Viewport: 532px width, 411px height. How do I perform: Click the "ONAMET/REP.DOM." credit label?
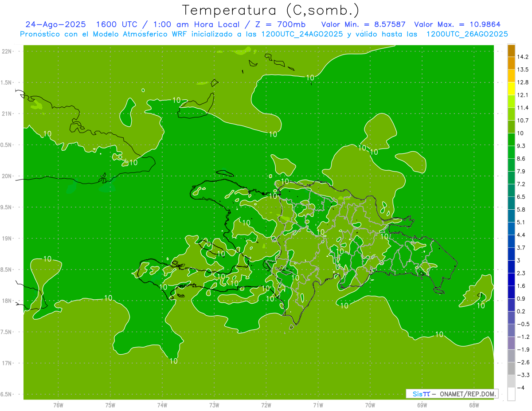click(x=467, y=394)
